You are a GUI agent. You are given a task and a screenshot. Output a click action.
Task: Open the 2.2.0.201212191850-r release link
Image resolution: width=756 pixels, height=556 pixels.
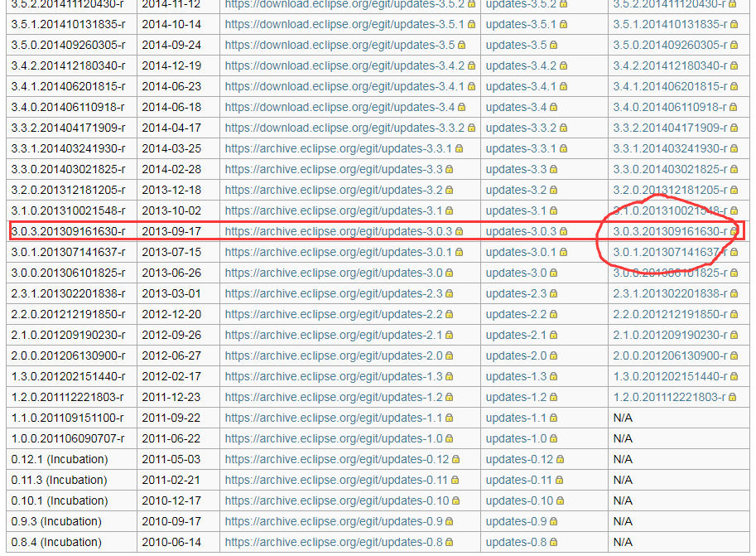(670, 314)
